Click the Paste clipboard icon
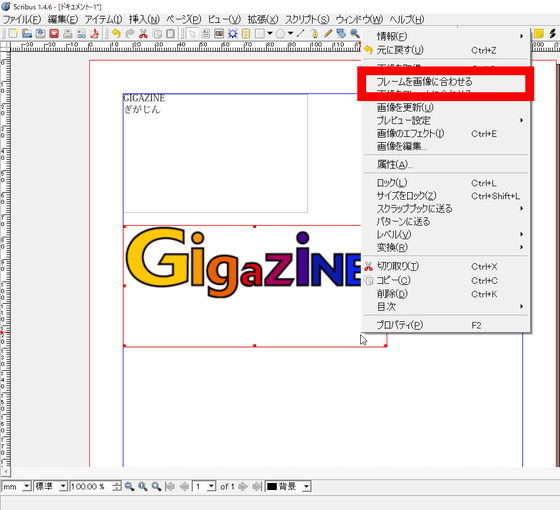This screenshot has width=560, height=510. point(170,34)
